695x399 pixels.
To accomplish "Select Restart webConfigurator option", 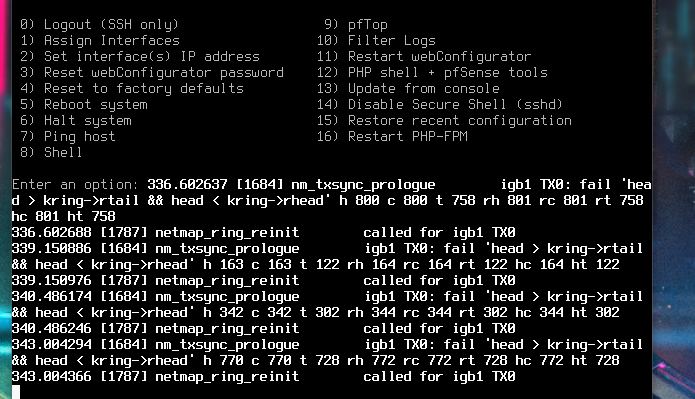I will 424,57.
